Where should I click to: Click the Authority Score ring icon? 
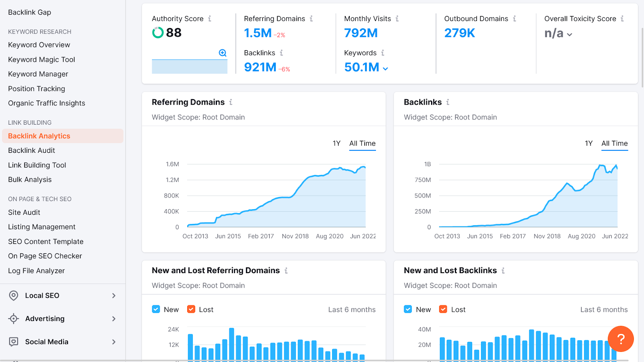pos(158,33)
